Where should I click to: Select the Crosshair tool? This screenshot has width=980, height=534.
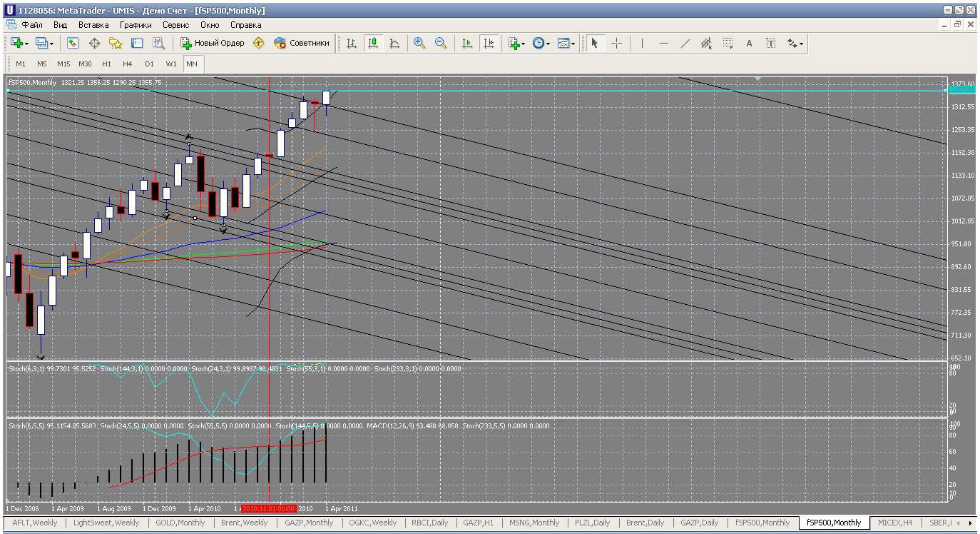click(617, 44)
